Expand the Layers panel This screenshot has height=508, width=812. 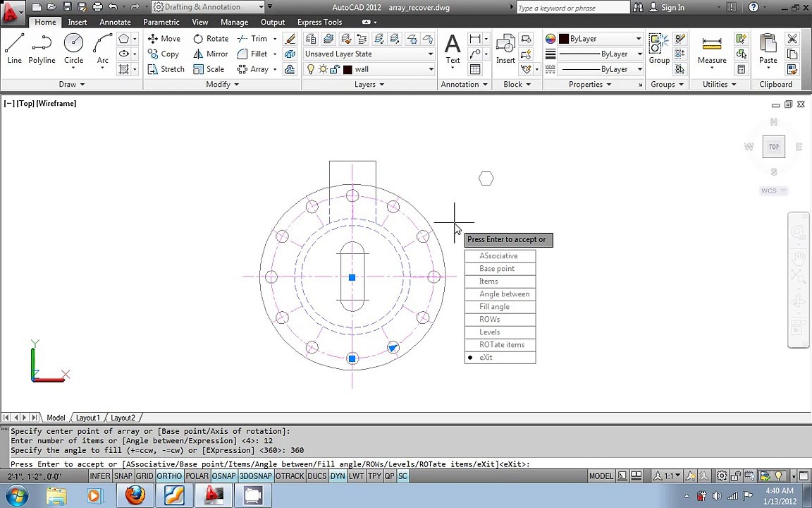369,85
